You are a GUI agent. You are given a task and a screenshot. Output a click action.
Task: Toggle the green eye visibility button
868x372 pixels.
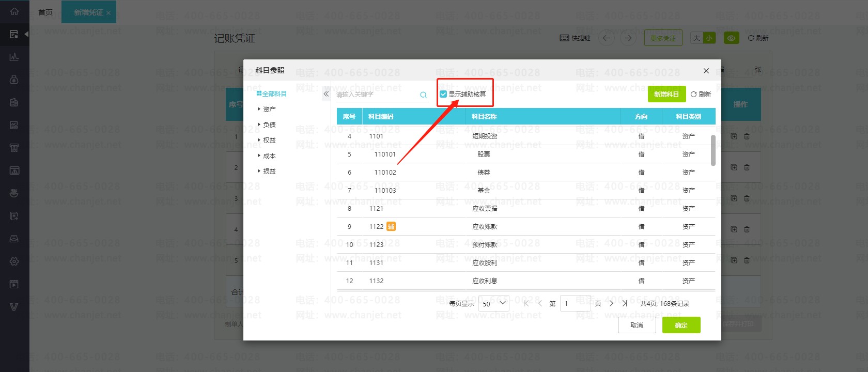(x=731, y=38)
